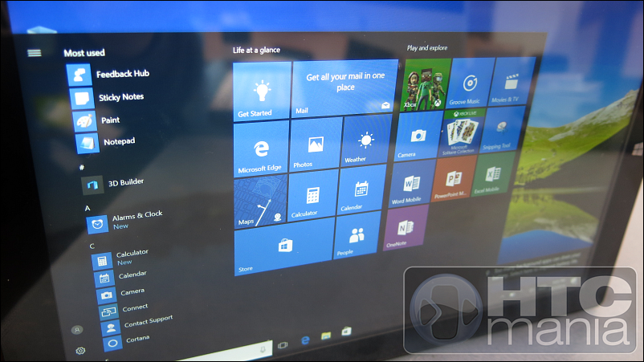644x362 pixels.
Task: Open Calculator in the app list
Action: (120, 258)
